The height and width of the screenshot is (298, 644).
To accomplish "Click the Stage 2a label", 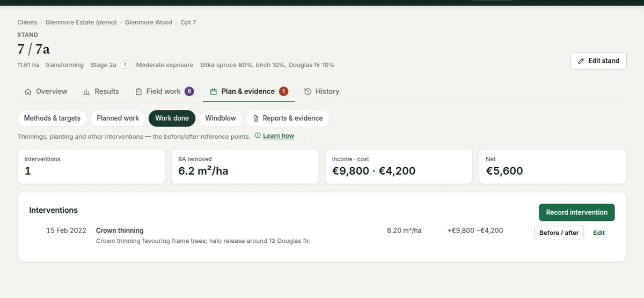I will click(103, 65).
